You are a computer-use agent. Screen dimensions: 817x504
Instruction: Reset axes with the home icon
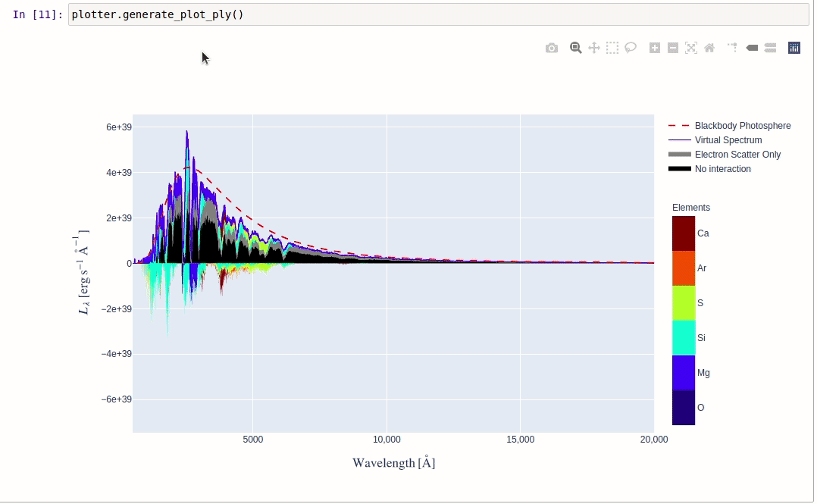pyautogui.click(x=709, y=47)
